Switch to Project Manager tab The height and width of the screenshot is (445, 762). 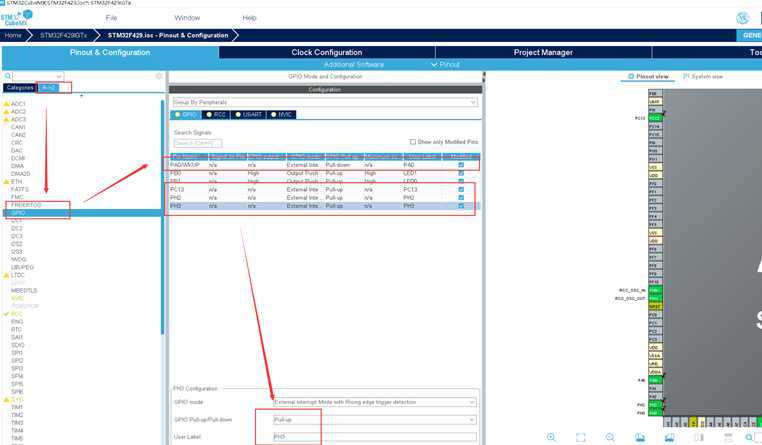(x=543, y=52)
